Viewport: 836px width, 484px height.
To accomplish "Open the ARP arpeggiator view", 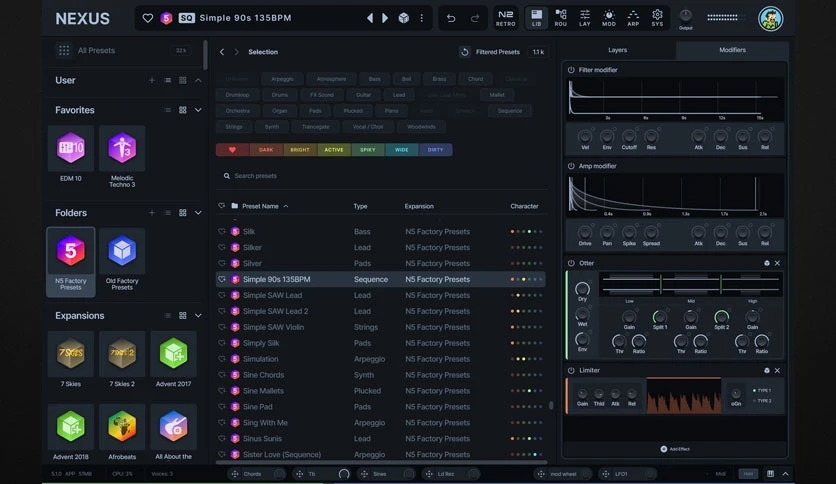I will click(x=633, y=18).
